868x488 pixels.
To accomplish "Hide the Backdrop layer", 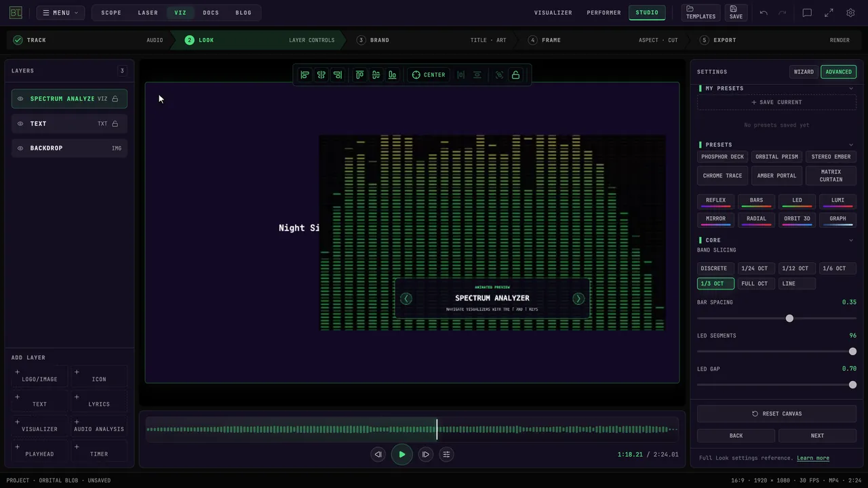I will [20, 148].
